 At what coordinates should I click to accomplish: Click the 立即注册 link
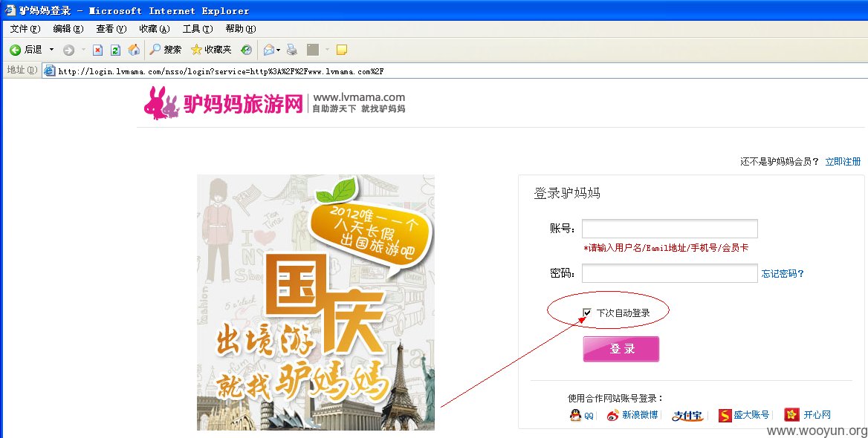click(843, 162)
